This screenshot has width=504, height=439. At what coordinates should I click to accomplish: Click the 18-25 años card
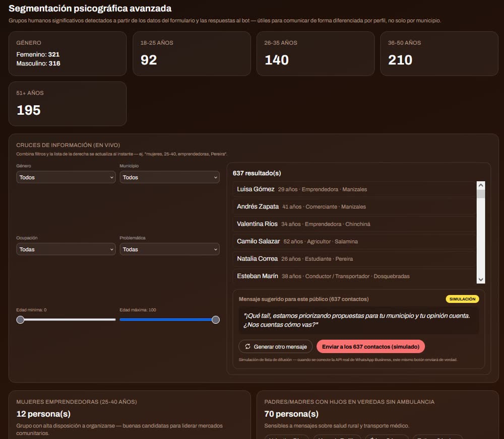(x=192, y=54)
